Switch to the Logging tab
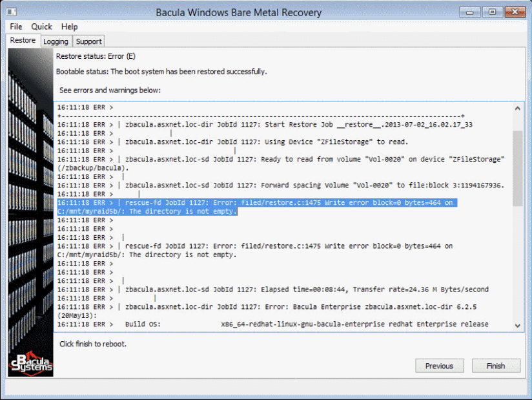Image resolution: width=532 pixels, height=400 pixels. (x=56, y=41)
